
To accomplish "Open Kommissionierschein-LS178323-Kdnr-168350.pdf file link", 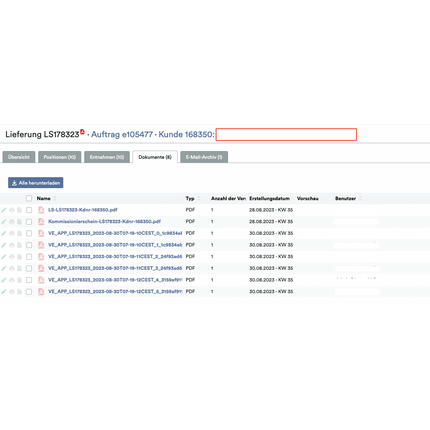I will pos(104,221).
